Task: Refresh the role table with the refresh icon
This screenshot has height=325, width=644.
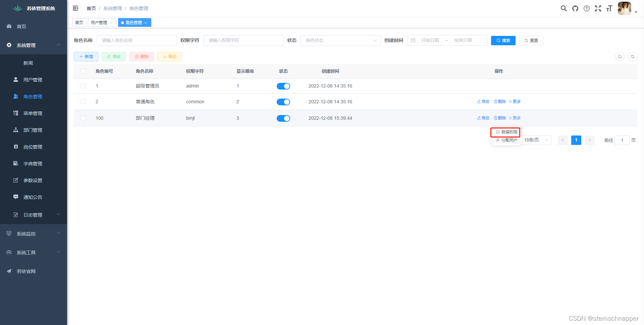Action: (632, 57)
